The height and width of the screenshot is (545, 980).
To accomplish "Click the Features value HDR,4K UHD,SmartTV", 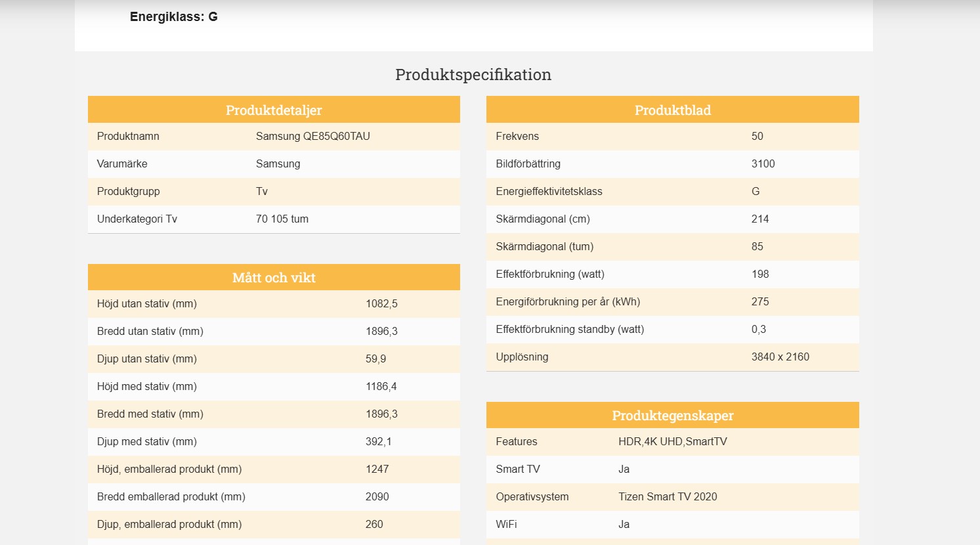I will point(672,442).
